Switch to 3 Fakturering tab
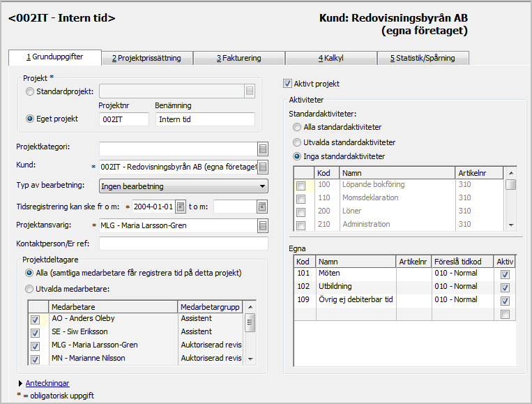 pyautogui.click(x=239, y=58)
